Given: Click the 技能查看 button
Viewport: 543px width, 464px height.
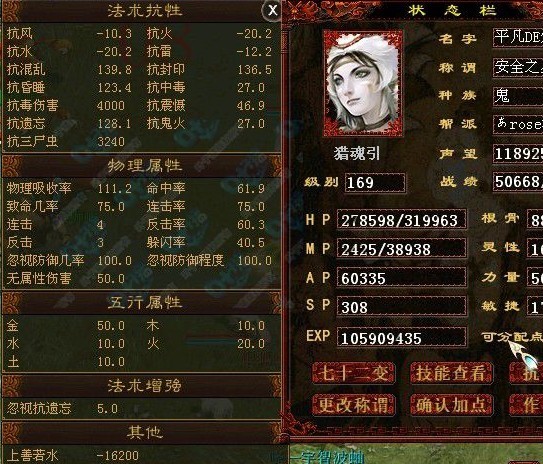Looking at the screenshot, I should point(451,373).
